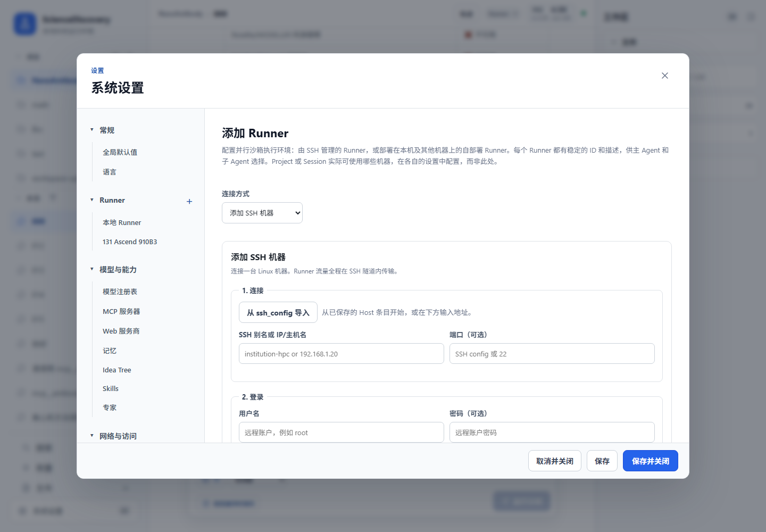
Task: Click the 从 ssh_config 导入 button
Action: coord(278,312)
